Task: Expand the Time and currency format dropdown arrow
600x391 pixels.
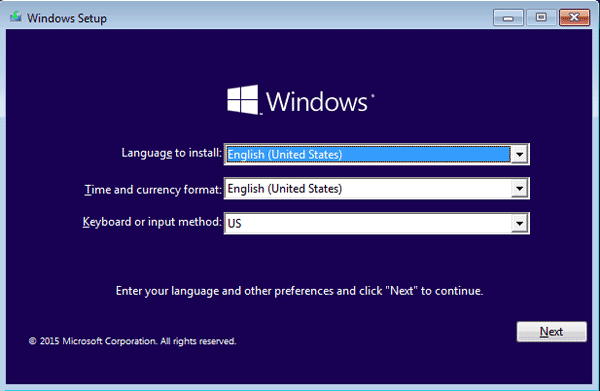Action: (x=519, y=188)
